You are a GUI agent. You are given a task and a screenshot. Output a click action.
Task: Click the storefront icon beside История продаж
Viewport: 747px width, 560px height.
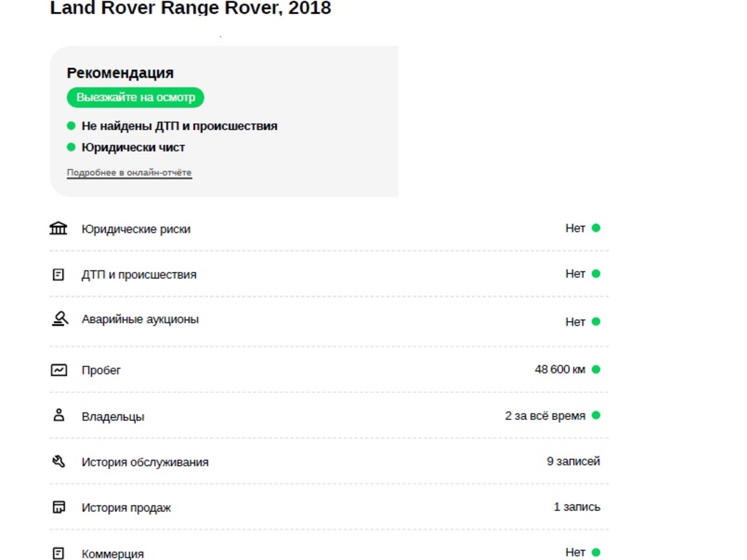59,507
